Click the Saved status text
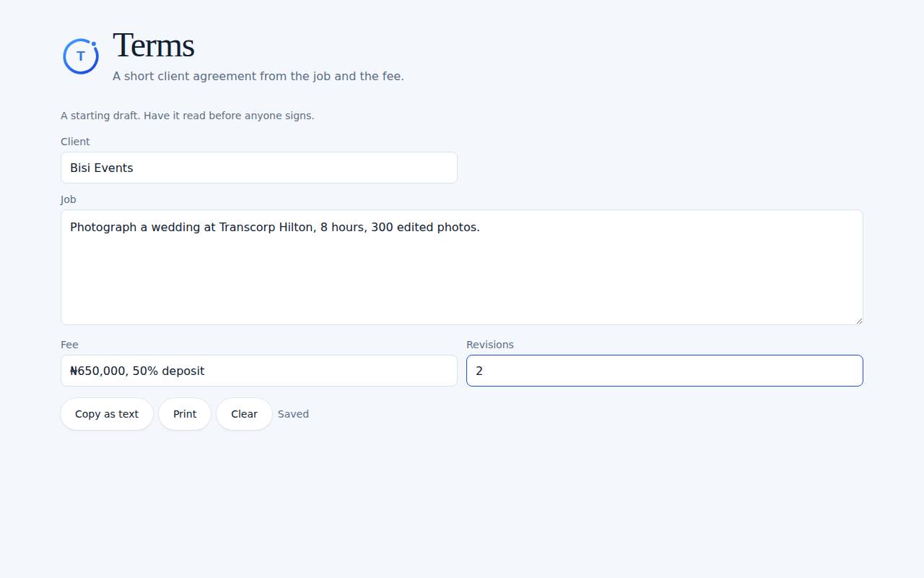Screen dimensions: 924x578 [x=293, y=414]
